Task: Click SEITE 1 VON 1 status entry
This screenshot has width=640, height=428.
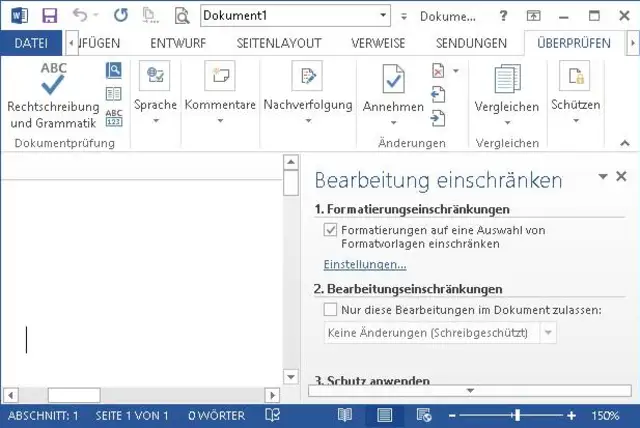Action: point(132,416)
